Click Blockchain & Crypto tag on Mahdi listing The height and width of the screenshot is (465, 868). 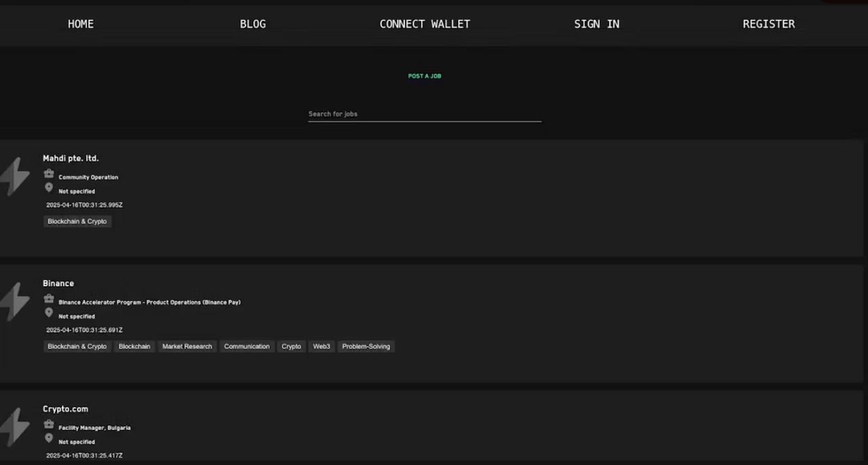click(x=77, y=222)
